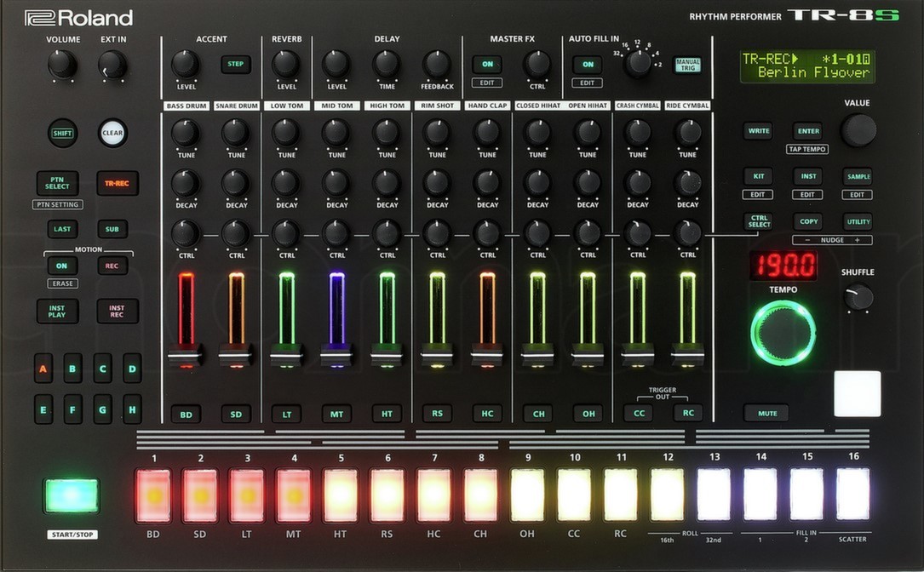Click the Auto Fill In interval knob
This screenshot has height=572, width=924.
tap(638, 64)
